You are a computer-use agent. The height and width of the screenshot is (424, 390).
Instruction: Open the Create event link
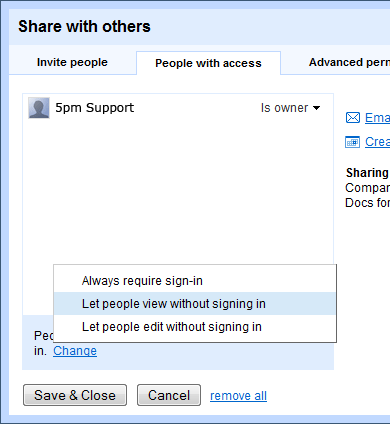[377, 142]
